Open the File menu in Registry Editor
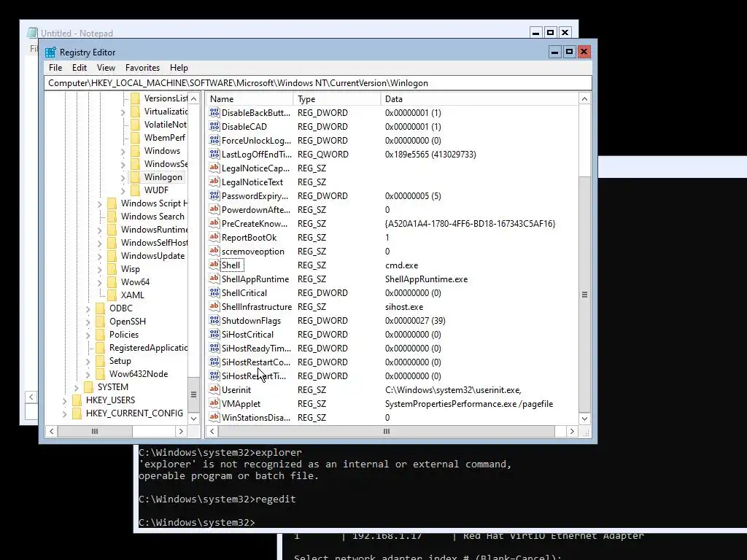The image size is (747, 560). click(55, 68)
